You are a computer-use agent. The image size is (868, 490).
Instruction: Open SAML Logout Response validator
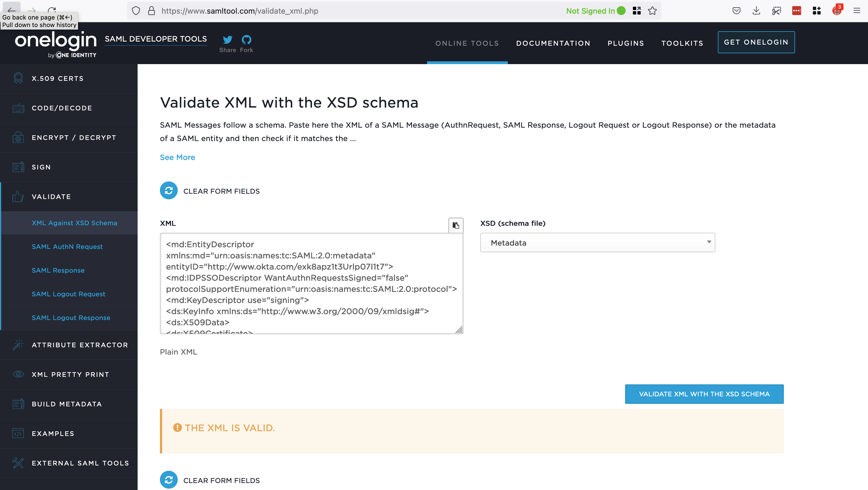(71, 317)
